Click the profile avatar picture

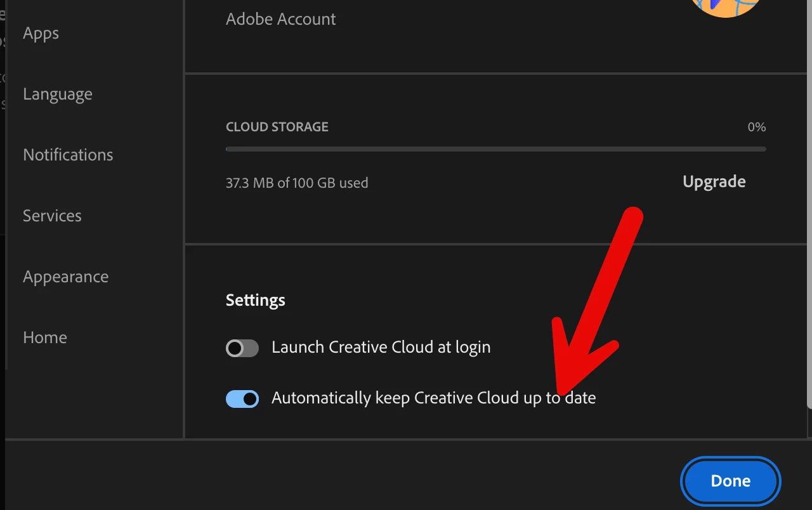[x=726, y=6]
